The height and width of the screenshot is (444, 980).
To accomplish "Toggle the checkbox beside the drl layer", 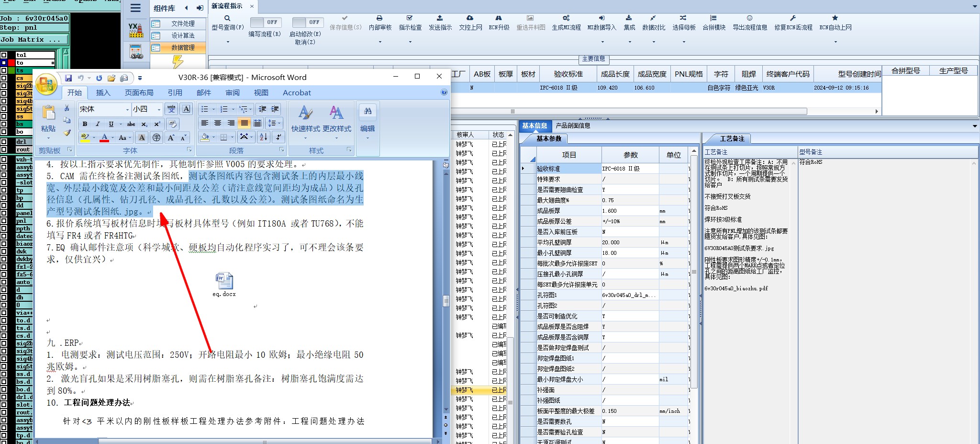I will (4, 142).
